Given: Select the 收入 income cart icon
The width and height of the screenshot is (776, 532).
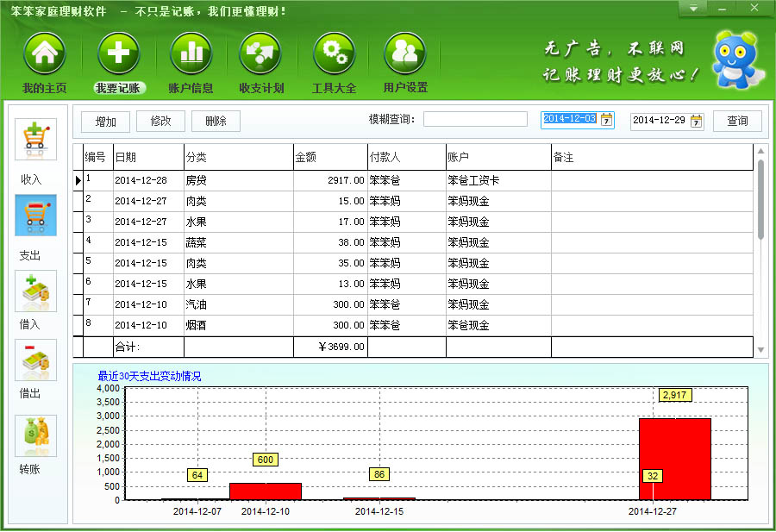Looking at the screenshot, I should tap(35, 140).
